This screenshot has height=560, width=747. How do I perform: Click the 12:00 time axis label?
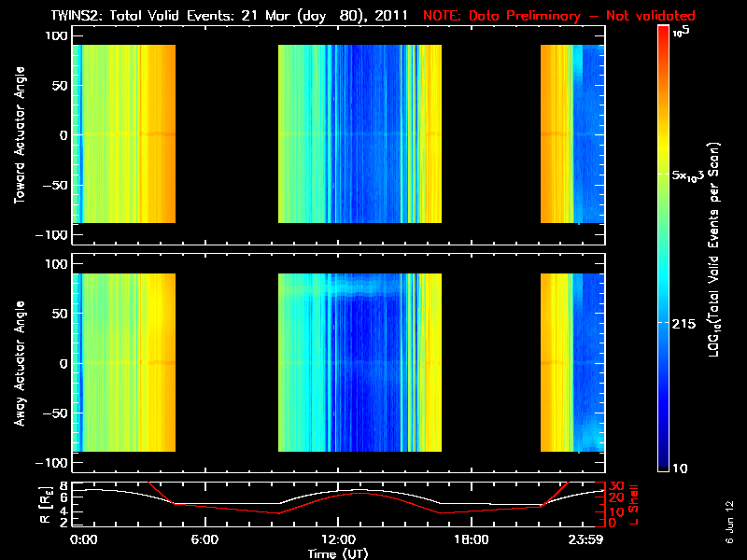pos(338,540)
